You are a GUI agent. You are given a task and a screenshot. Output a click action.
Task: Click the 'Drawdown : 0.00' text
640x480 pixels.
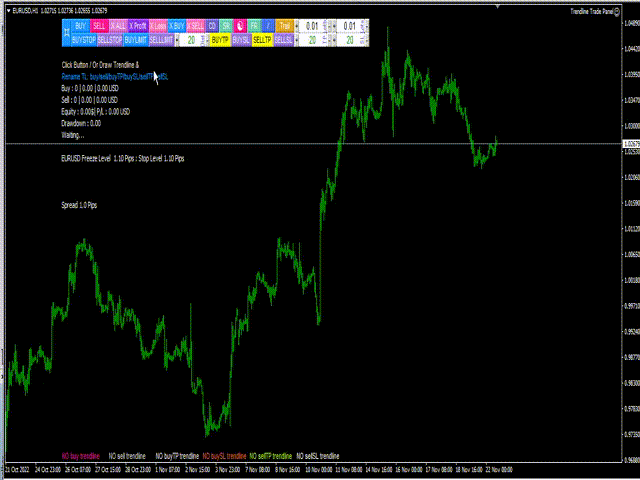81,123
